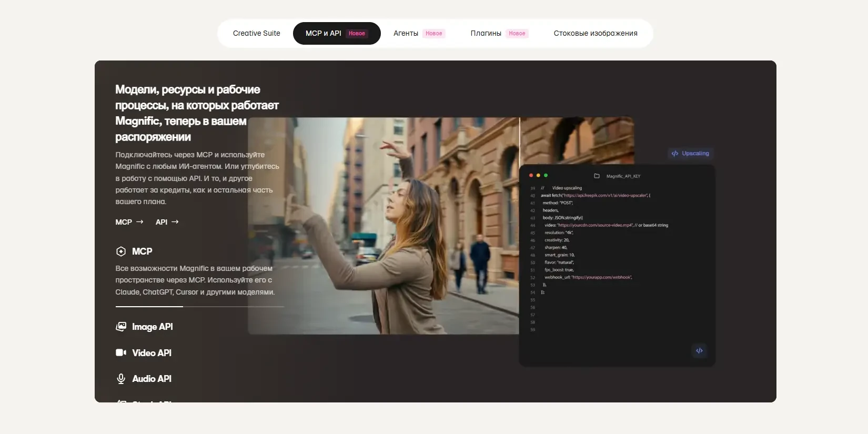Viewport: 868px width, 434px height.
Task: Click the await fetch code line
Action: [596, 195]
